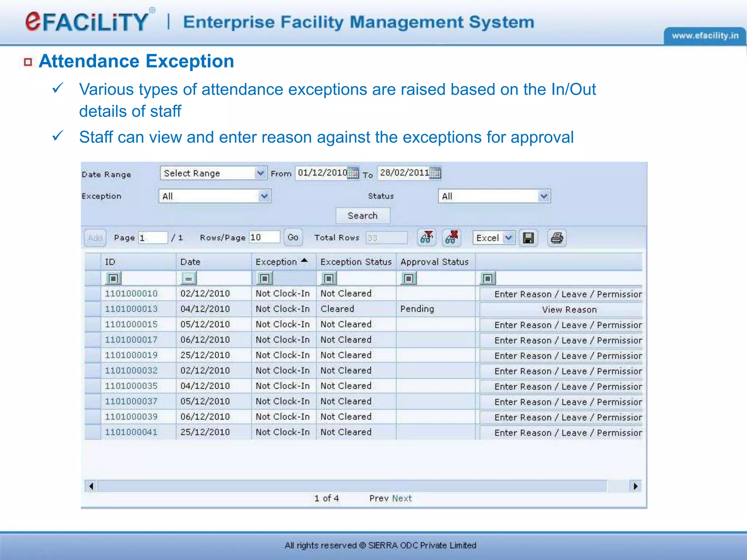Sort by the Exception column header
This screenshot has height=560, width=747.
[276, 262]
